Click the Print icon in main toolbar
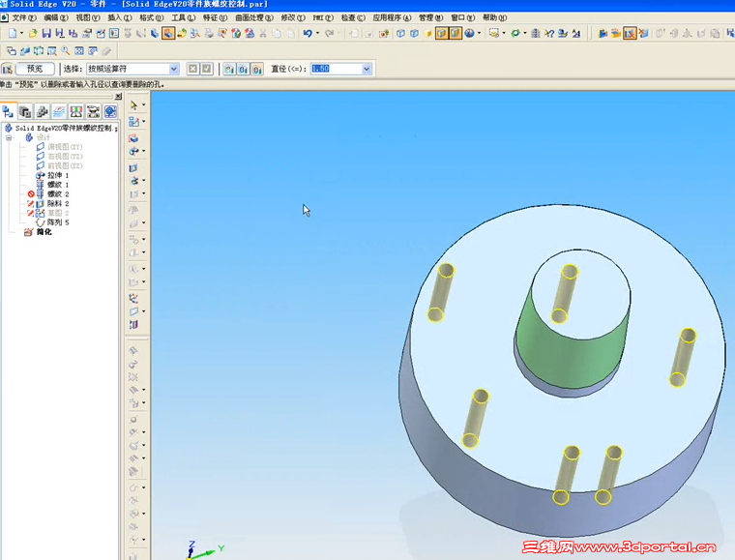Image resolution: width=735 pixels, height=560 pixels. pos(209,33)
